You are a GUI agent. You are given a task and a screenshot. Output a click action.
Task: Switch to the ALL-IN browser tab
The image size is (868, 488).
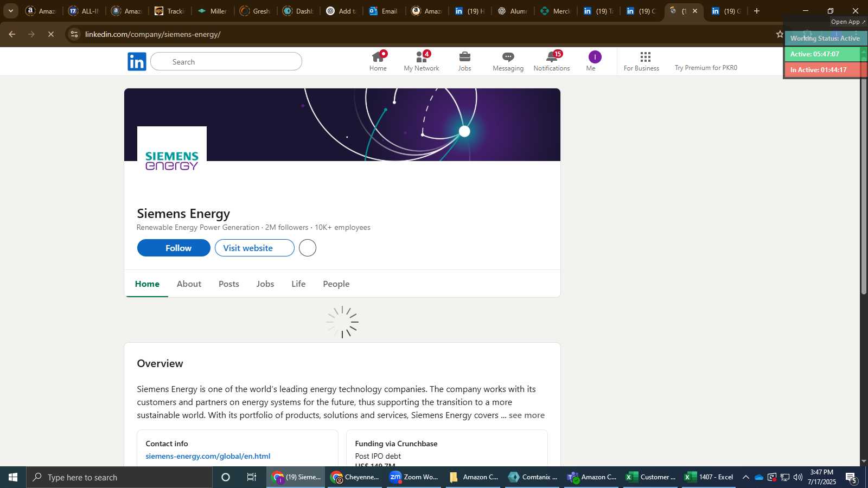pyautogui.click(x=84, y=11)
